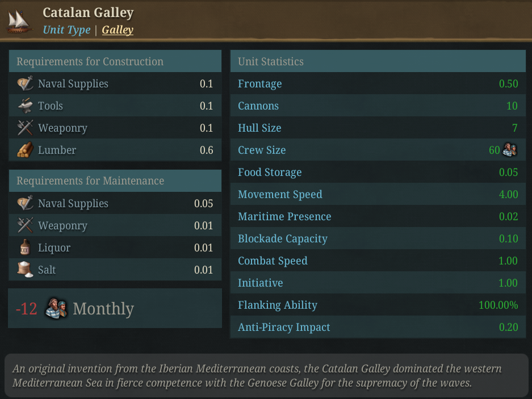Click the Liquor bottle icon
The height and width of the screenshot is (399, 532).
pos(25,248)
